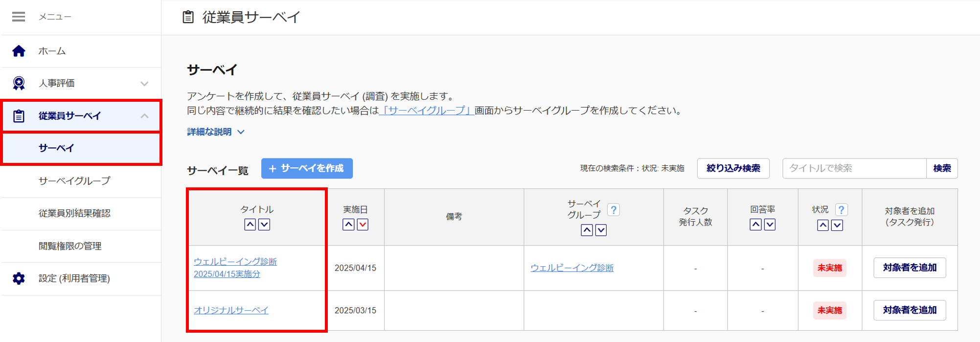The width and height of the screenshot is (980, 342).
Task: Expand the 詳細な説明 section
Action: pos(216,132)
